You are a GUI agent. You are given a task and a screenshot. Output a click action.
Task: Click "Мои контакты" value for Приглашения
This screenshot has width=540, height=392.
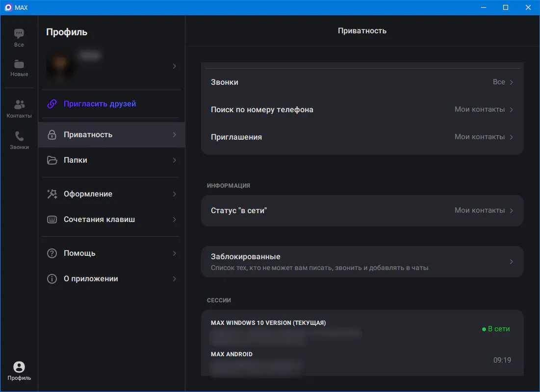pos(479,137)
